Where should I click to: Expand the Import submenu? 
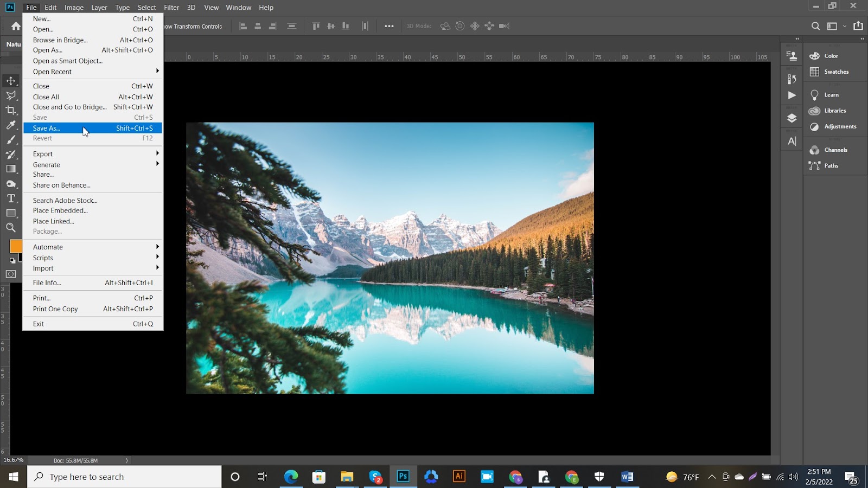(93, 268)
